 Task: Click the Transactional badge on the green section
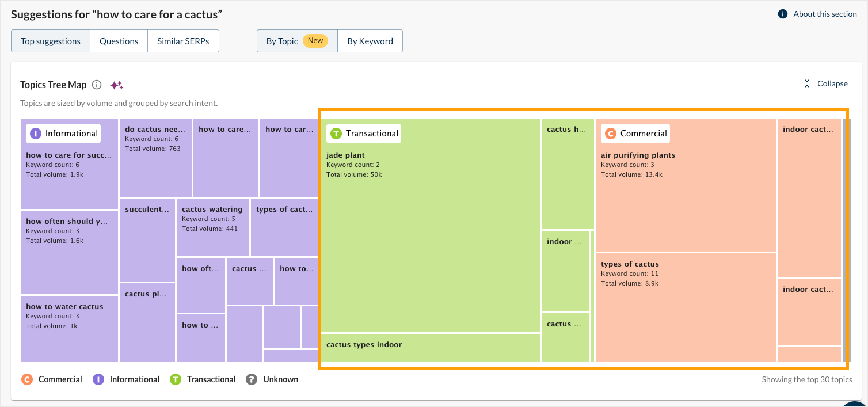pyautogui.click(x=363, y=133)
